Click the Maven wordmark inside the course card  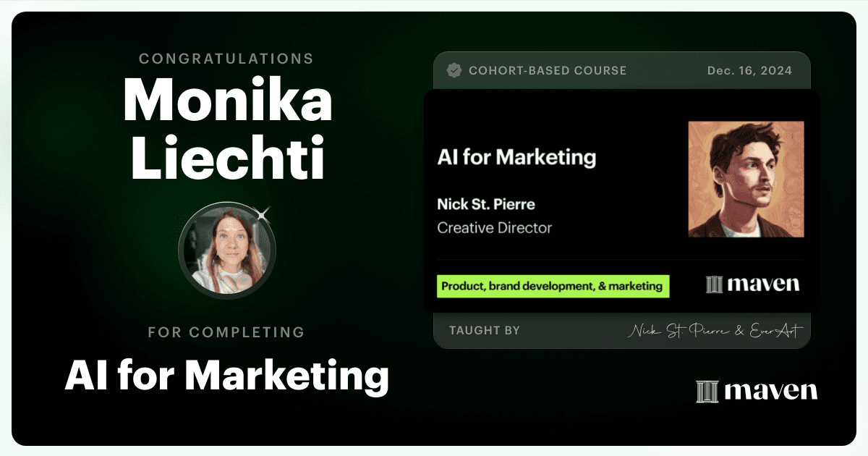(x=764, y=284)
